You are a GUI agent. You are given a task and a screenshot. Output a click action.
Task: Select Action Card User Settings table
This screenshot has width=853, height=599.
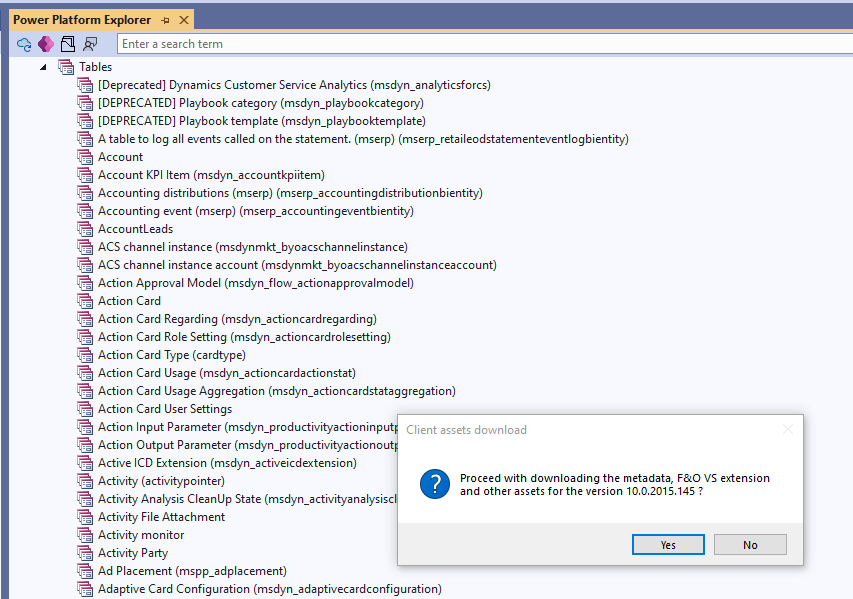coord(165,409)
